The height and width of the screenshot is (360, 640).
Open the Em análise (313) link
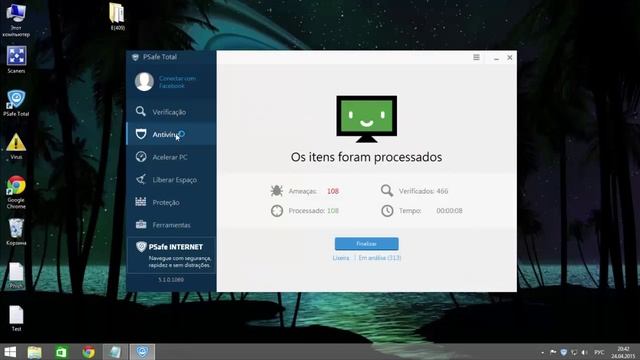coord(380,258)
